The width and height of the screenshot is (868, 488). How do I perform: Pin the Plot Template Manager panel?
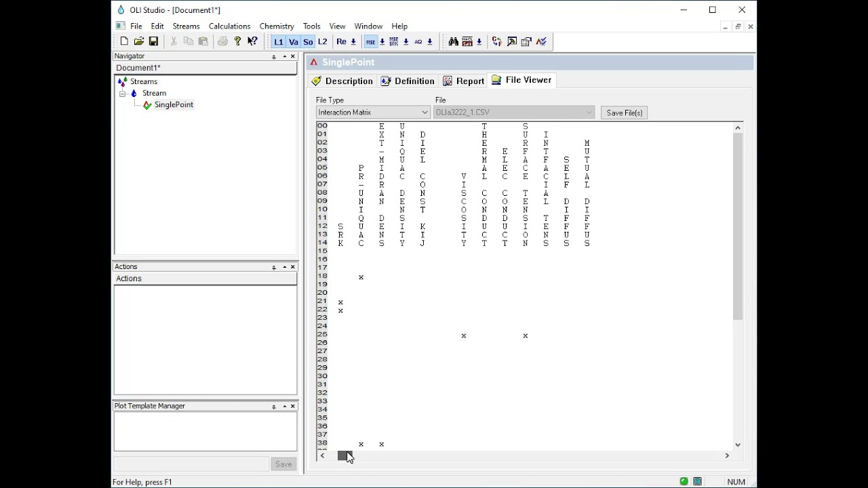274,407
